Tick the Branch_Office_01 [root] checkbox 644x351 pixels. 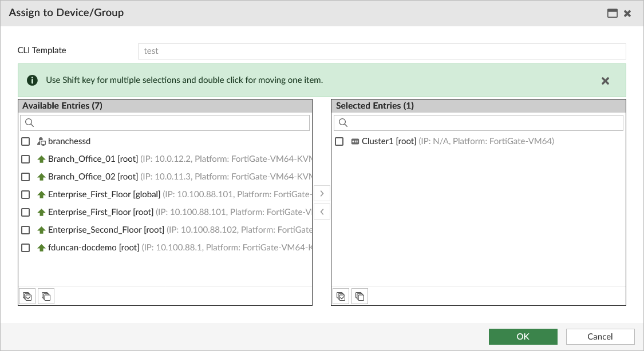[x=26, y=159]
